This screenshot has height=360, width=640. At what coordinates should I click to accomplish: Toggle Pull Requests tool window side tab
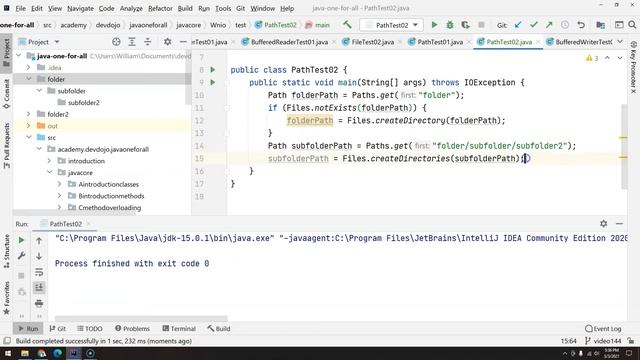pos(7,146)
